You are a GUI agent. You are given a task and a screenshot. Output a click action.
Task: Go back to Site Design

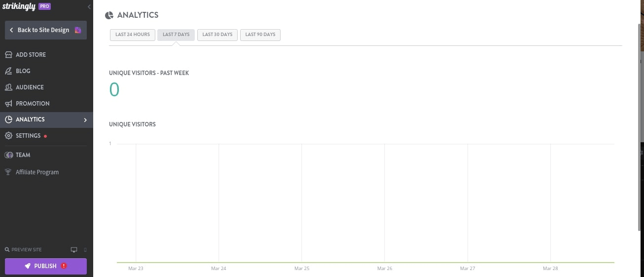[46, 30]
